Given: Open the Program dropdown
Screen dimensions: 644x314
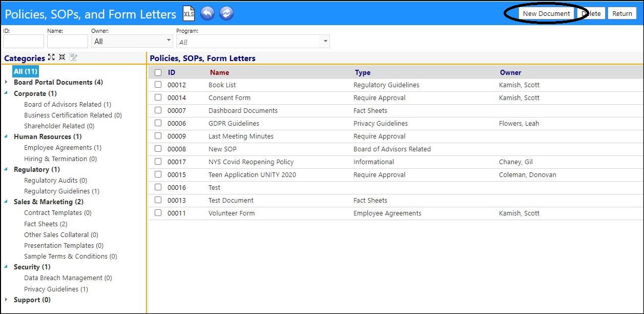Looking at the screenshot, I should (253, 42).
